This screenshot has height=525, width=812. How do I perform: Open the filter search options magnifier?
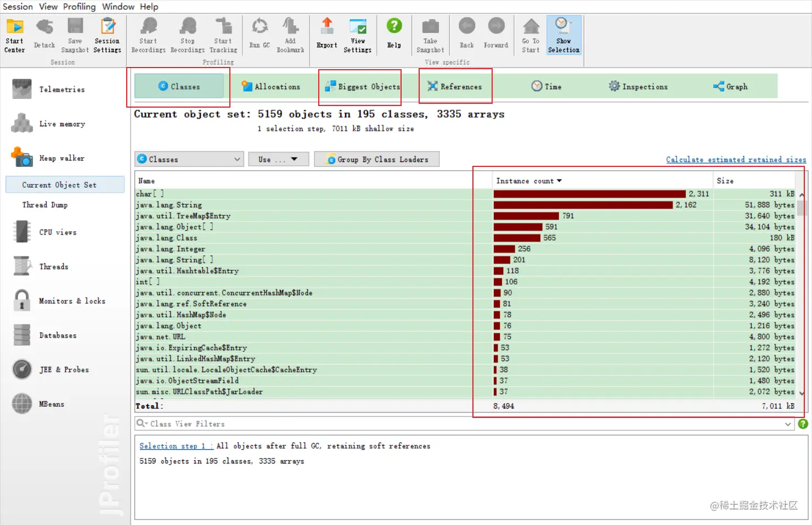click(x=142, y=423)
